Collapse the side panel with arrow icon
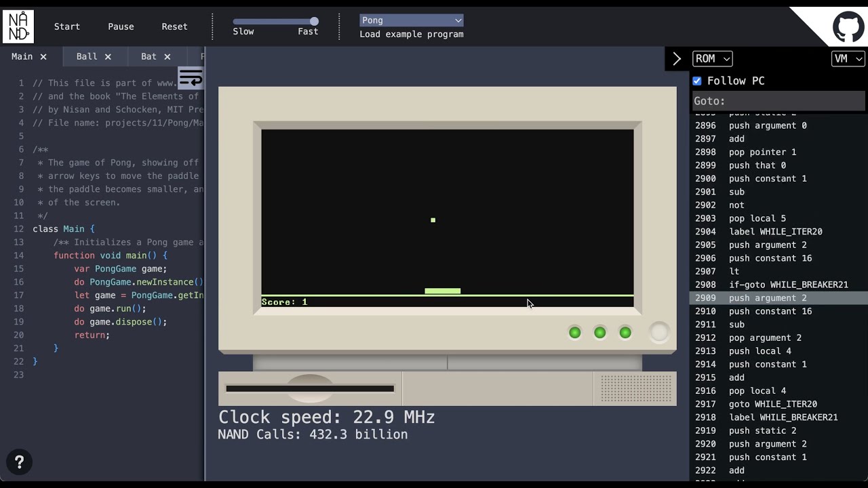The height and width of the screenshot is (488, 868). (x=677, y=59)
